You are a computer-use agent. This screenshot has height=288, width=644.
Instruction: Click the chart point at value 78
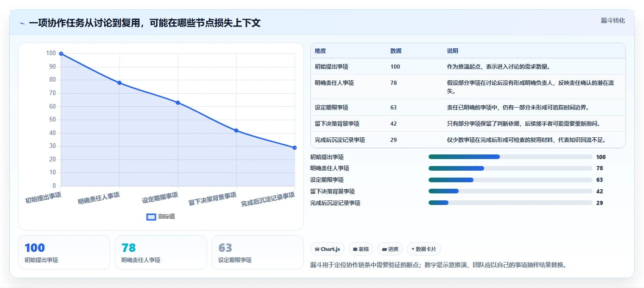120,83
